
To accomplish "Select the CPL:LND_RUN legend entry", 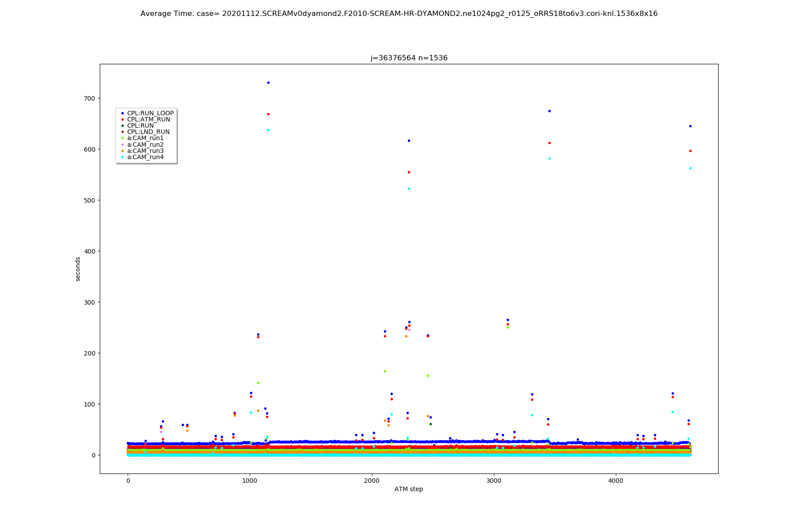I will click(148, 132).
